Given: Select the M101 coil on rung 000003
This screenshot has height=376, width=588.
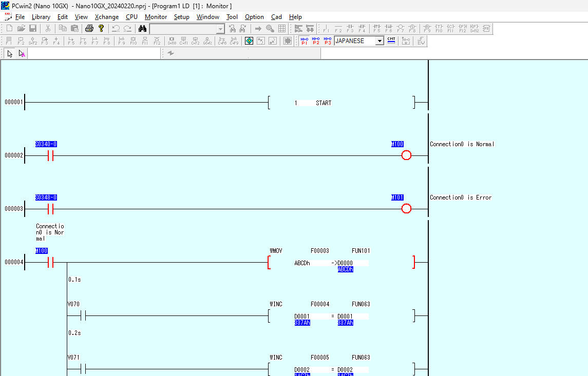Looking at the screenshot, I should (406, 209).
